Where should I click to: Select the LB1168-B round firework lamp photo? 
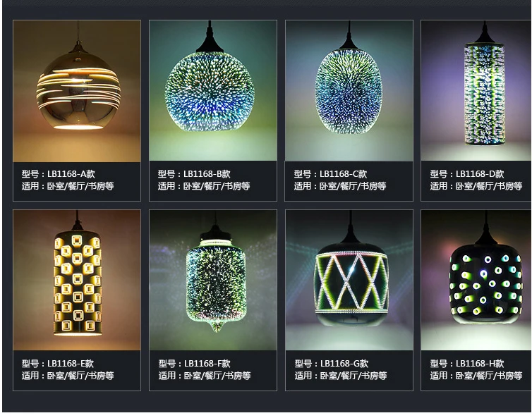click(x=213, y=90)
